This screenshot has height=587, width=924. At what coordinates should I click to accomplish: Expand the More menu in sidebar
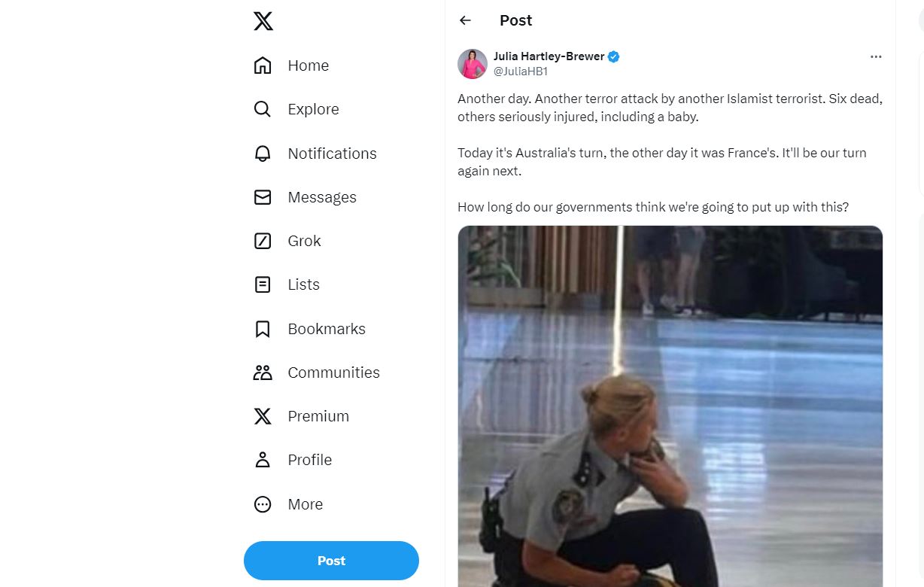(x=263, y=504)
